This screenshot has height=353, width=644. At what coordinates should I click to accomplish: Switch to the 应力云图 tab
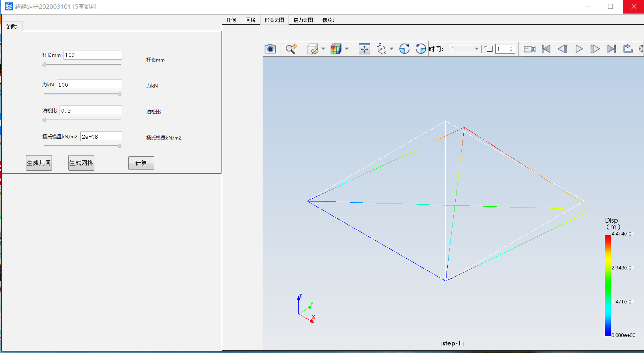point(303,20)
